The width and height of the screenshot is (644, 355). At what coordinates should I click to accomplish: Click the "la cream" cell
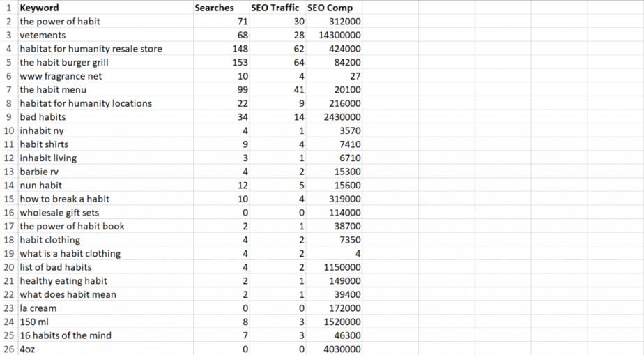click(x=106, y=308)
